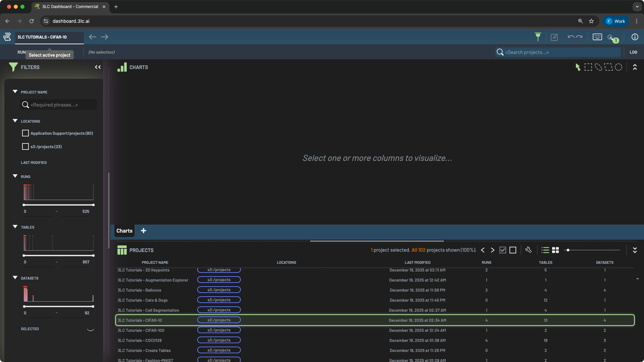Select the circle selection tool in Charts

619,67
